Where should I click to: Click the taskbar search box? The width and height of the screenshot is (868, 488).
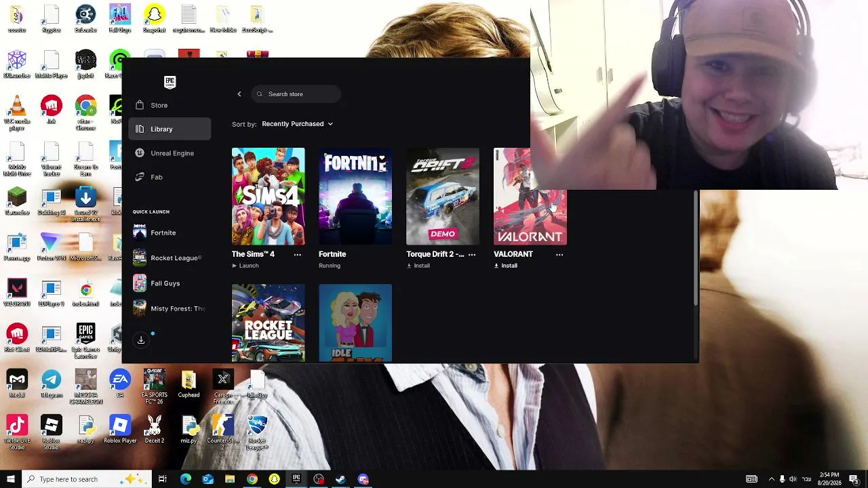[x=86, y=479]
